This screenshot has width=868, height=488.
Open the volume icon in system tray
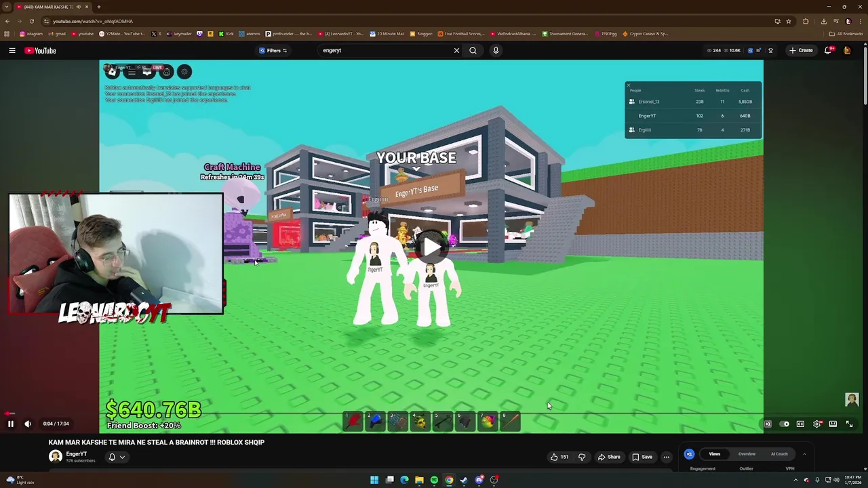pos(836,480)
